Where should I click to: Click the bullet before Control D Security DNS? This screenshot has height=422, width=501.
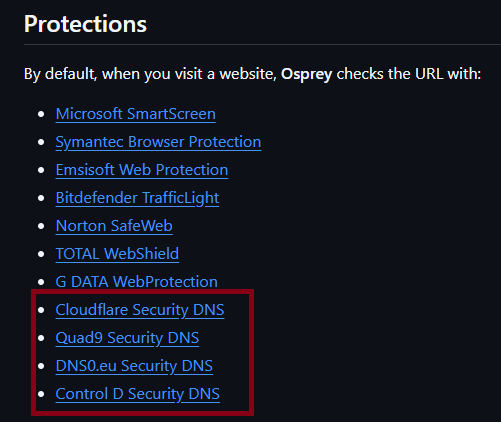click(x=41, y=394)
